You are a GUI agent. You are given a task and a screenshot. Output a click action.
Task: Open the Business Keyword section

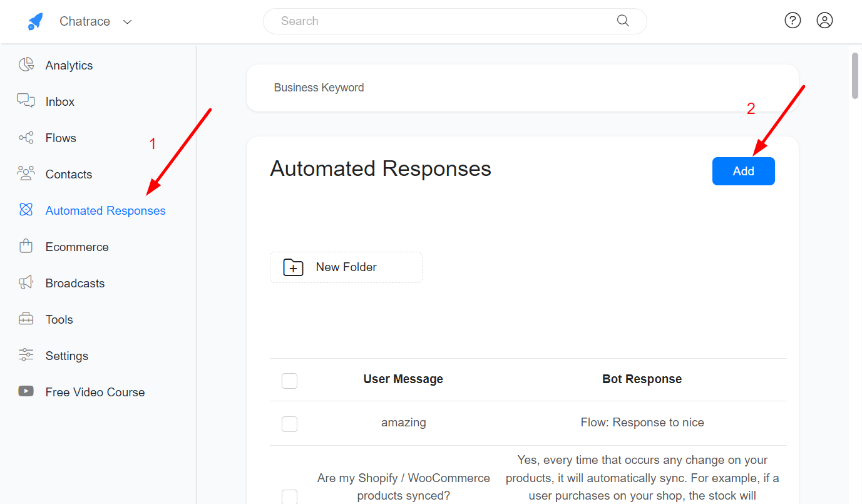pyautogui.click(x=319, y=87)
